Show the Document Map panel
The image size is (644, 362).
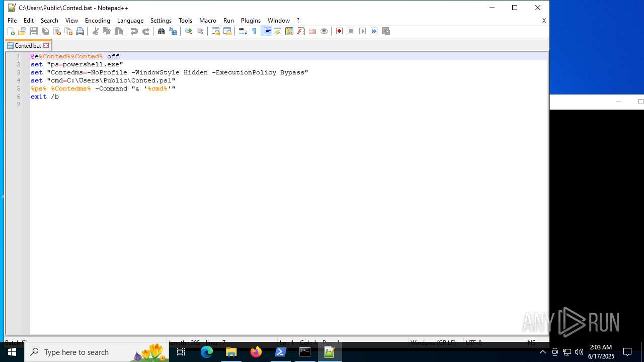click(x=289, y=31)
